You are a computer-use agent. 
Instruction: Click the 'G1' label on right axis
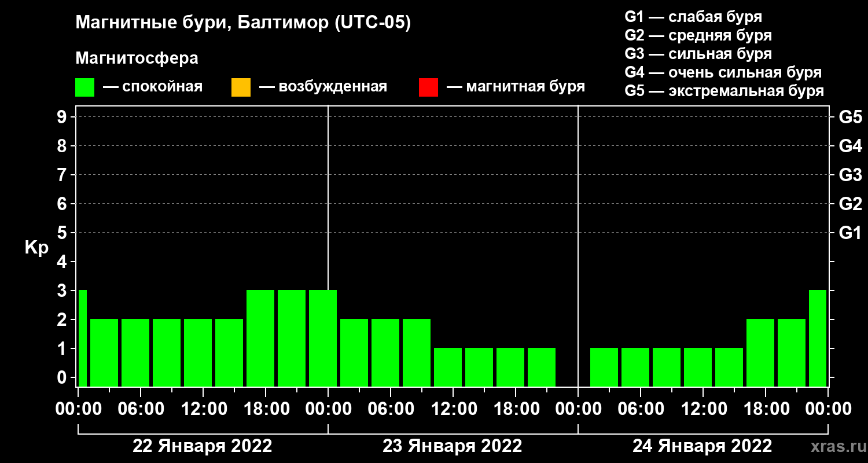click(850, 233)
